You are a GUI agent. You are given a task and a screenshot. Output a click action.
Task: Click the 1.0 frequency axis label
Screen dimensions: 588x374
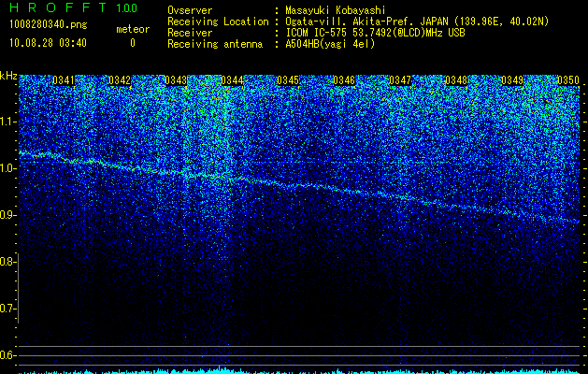(7, 168)
